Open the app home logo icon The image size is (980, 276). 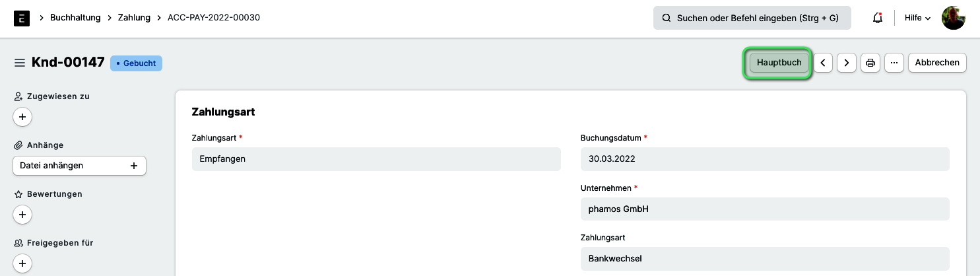[21, 18]
